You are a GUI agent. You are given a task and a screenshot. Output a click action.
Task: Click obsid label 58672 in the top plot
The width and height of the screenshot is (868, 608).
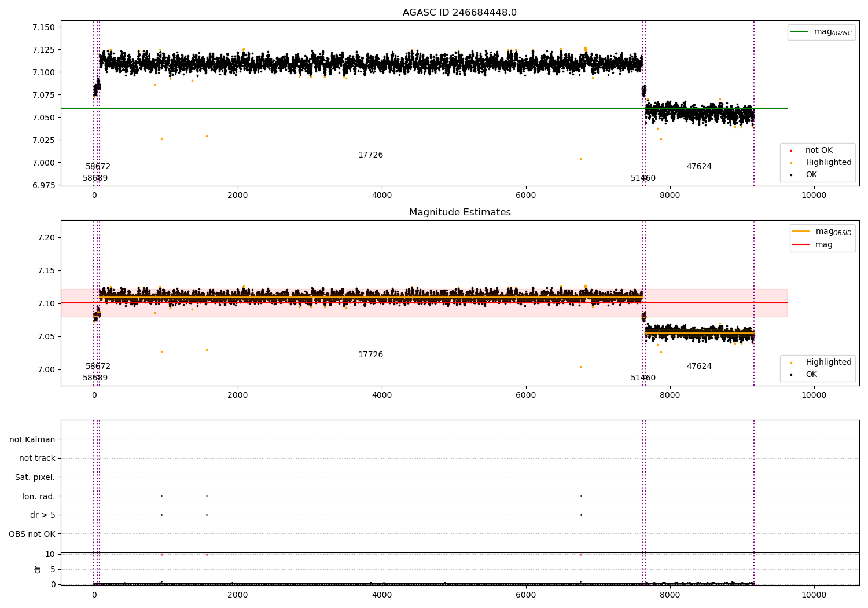[x=98, y=167]
